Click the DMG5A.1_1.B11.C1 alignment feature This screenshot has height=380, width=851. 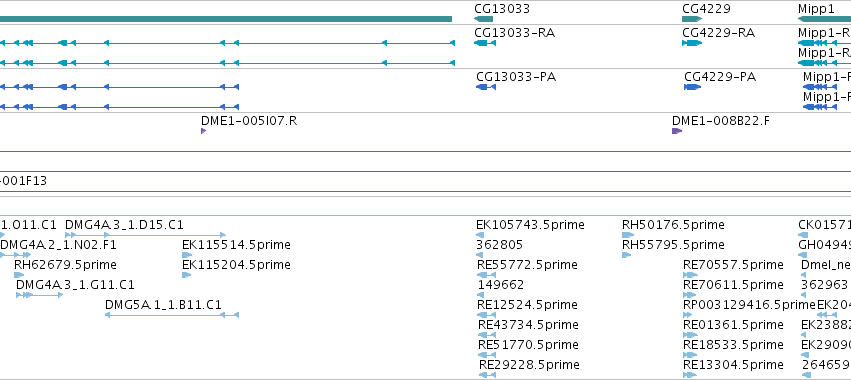pos(172,315)
